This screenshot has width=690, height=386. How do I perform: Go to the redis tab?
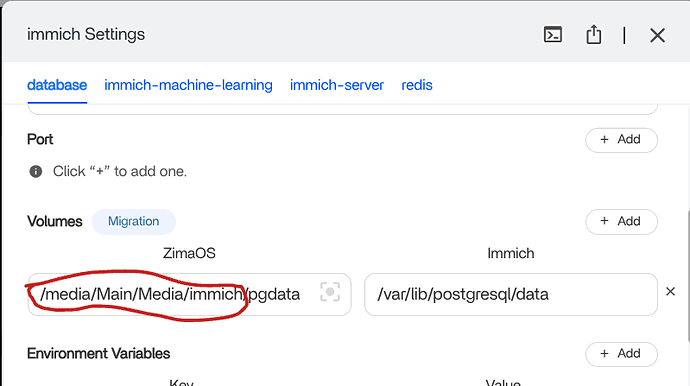click(417, 85)
